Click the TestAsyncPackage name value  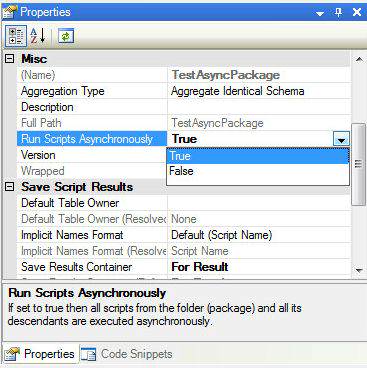click(226, 75)
